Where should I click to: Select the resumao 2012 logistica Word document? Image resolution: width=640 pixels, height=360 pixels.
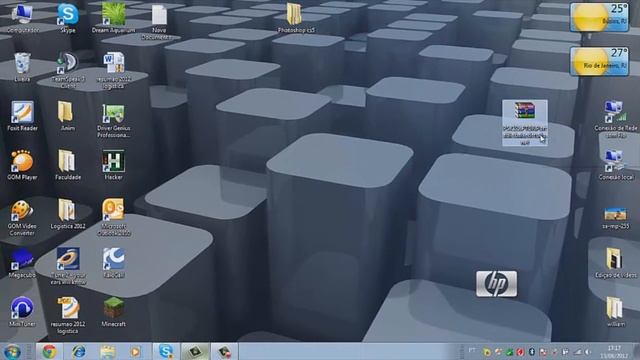click(x=113, y=70)
